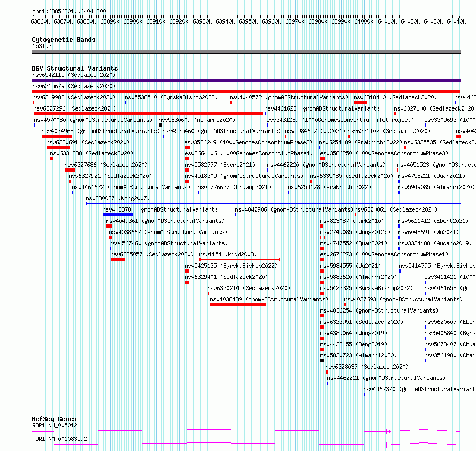476x451 pixels.
Task: Click the nsv4389064 (Wong2019) label
Action: pos(354,333)
